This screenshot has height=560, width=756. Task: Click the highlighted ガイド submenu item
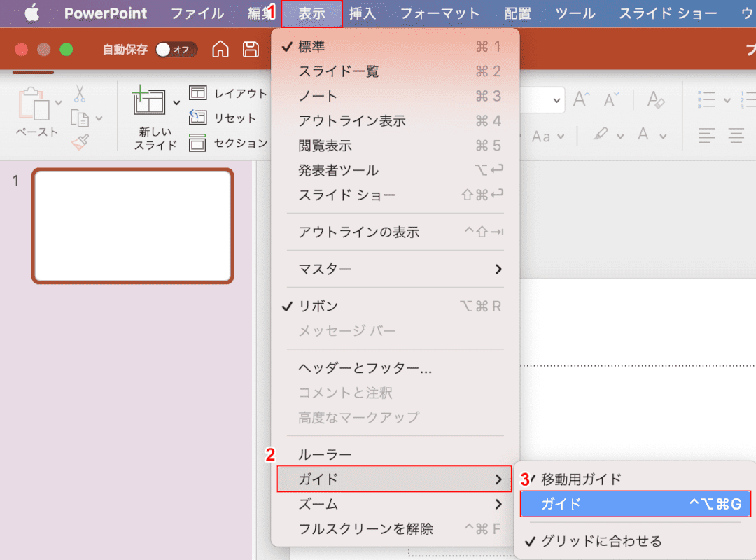(x=636, y=504)
